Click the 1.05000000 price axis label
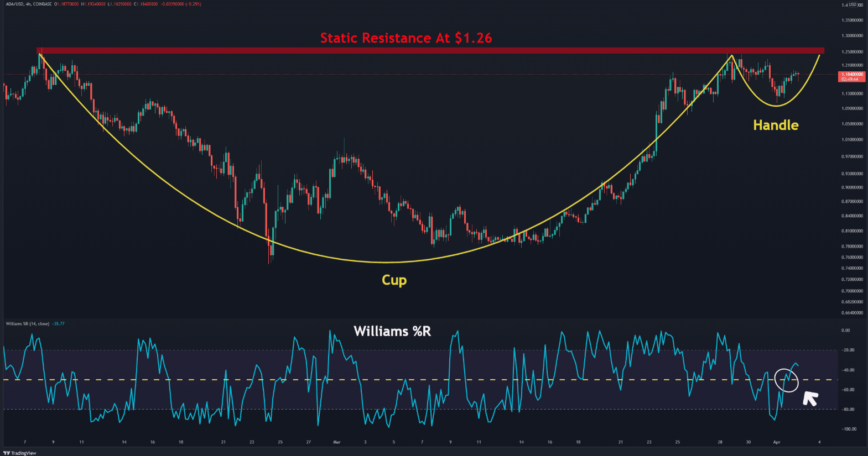 click(x=852, y=124)
